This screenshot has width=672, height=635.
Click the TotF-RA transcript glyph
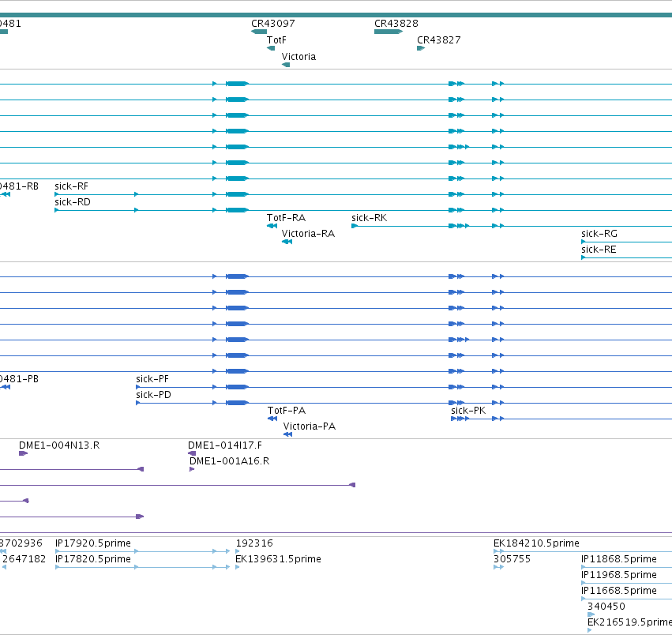[272, 227]
